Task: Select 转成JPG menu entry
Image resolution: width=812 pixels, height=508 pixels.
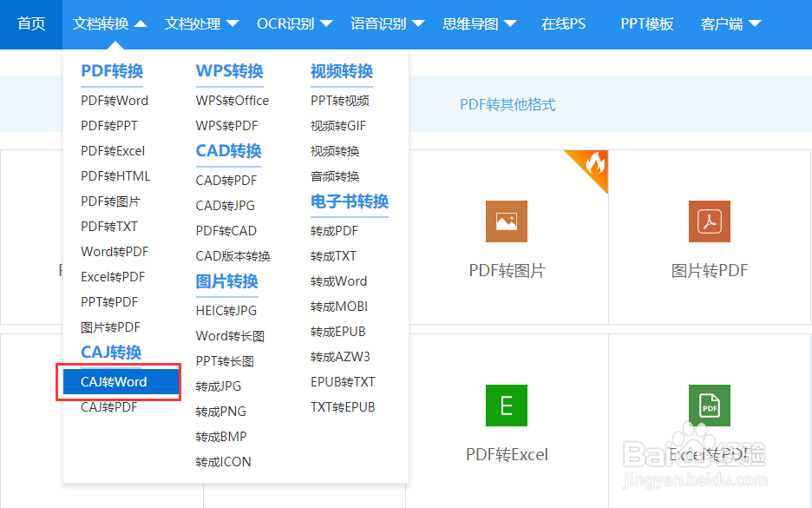Action: 218,386
